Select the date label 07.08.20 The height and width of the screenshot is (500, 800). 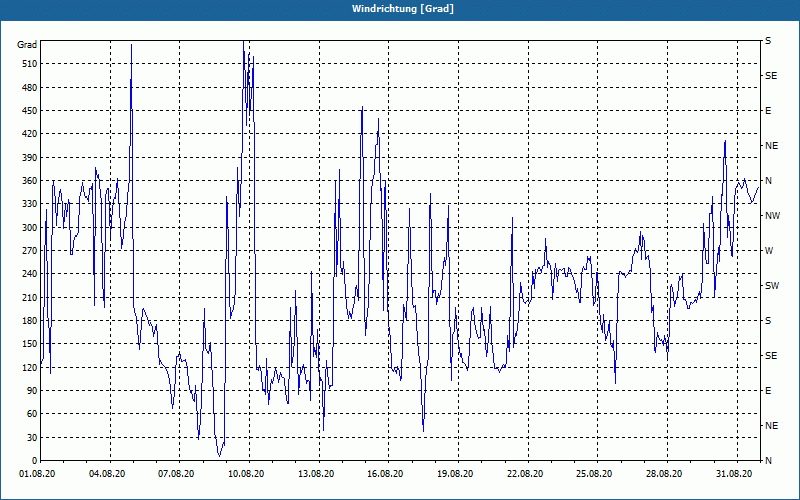click(x=176, y=474)
